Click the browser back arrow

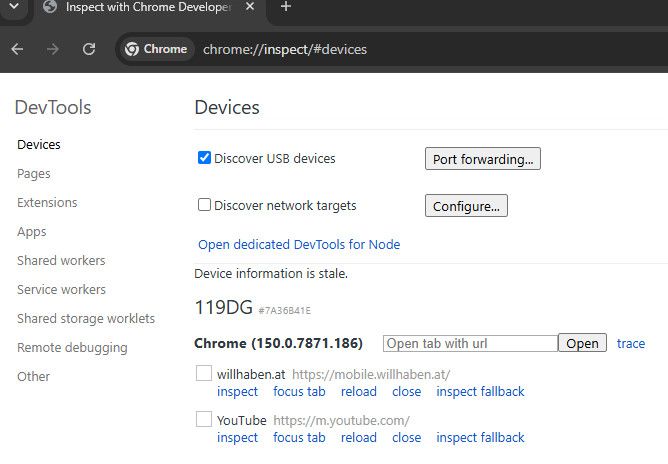[17, 49]
